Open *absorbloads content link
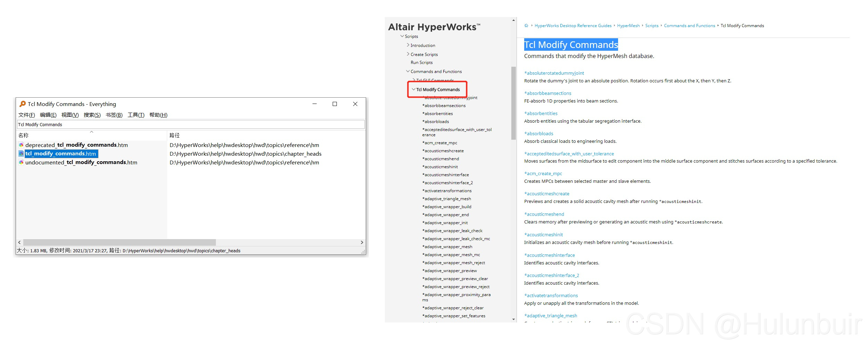This screenshot has width=868, height=343. tap(539, 133)
